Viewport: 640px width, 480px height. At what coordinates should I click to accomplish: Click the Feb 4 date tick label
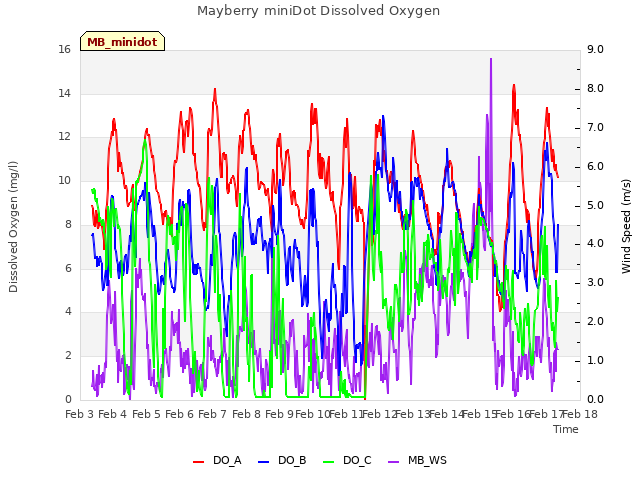point(113,414)
